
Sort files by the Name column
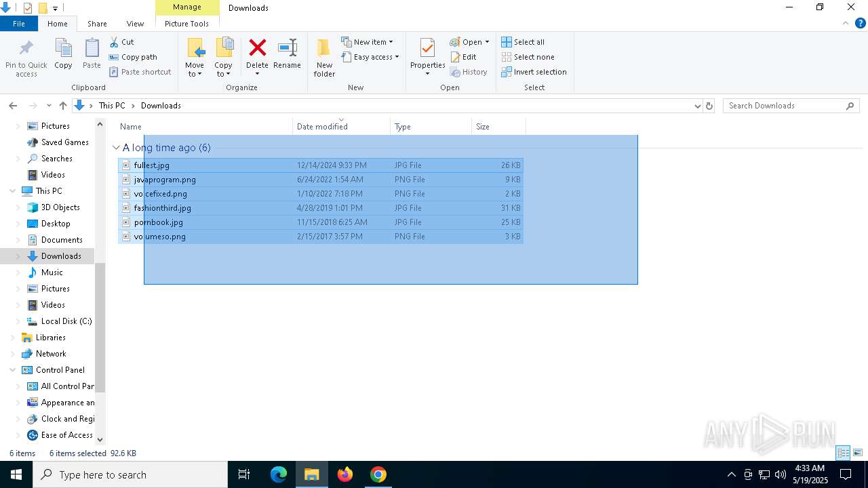pos(204,127)
